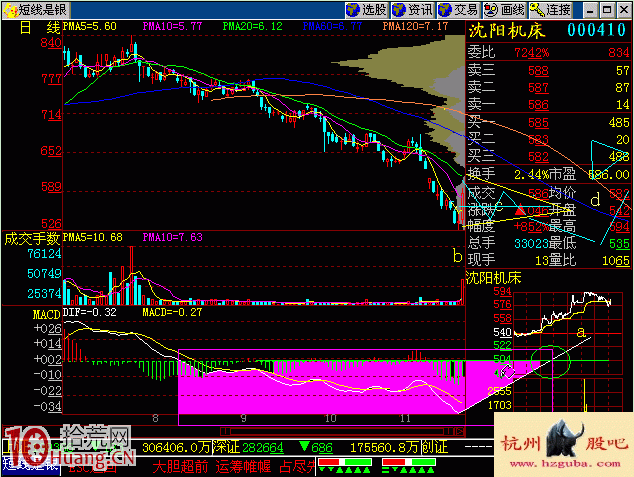Click the 连接 connect key button
The image size is (634, 477).
pos(550,10)
